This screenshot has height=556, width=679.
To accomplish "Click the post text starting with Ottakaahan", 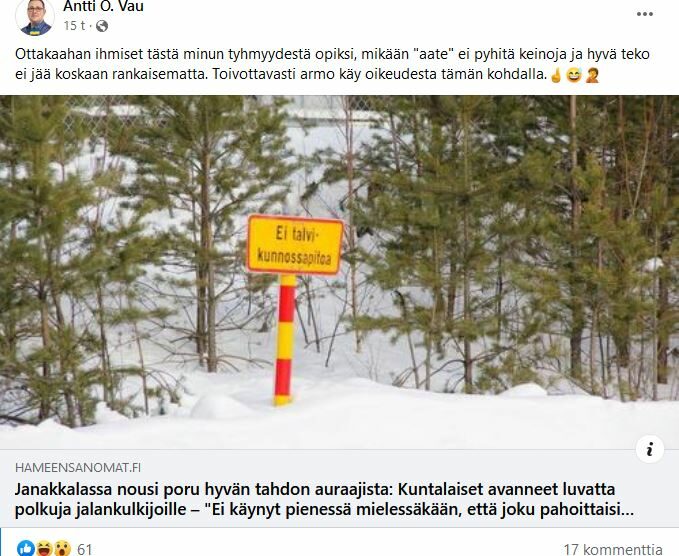I will click(x=332, y=65).
